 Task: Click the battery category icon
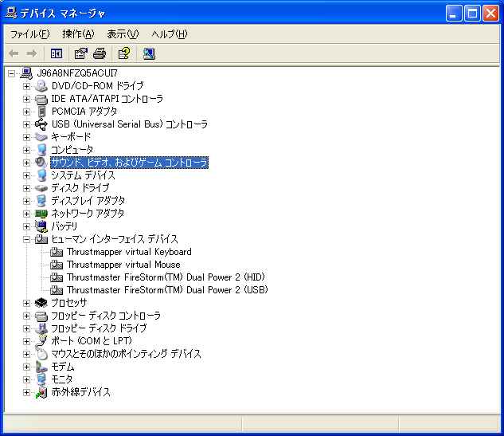(41, 226)
